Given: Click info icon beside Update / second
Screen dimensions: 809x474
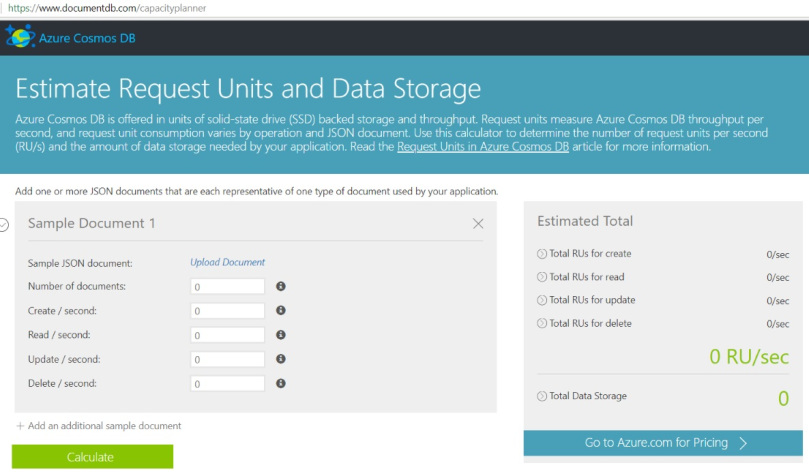Looking at the screenshot, I should (281, 359).
